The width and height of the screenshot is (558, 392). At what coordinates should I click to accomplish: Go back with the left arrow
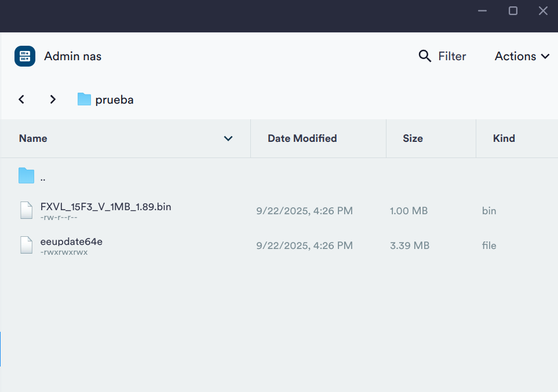[21, 100]
